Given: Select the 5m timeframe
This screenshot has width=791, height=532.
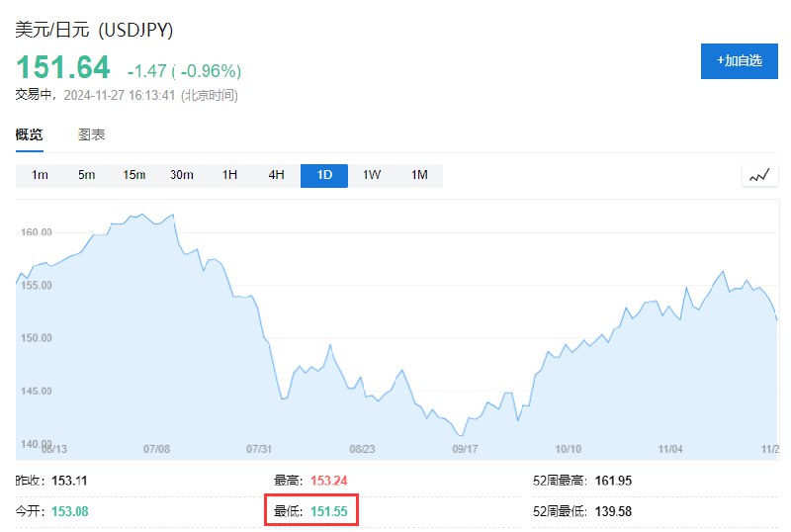Looking at the screenshot, I should click(86, 175).
